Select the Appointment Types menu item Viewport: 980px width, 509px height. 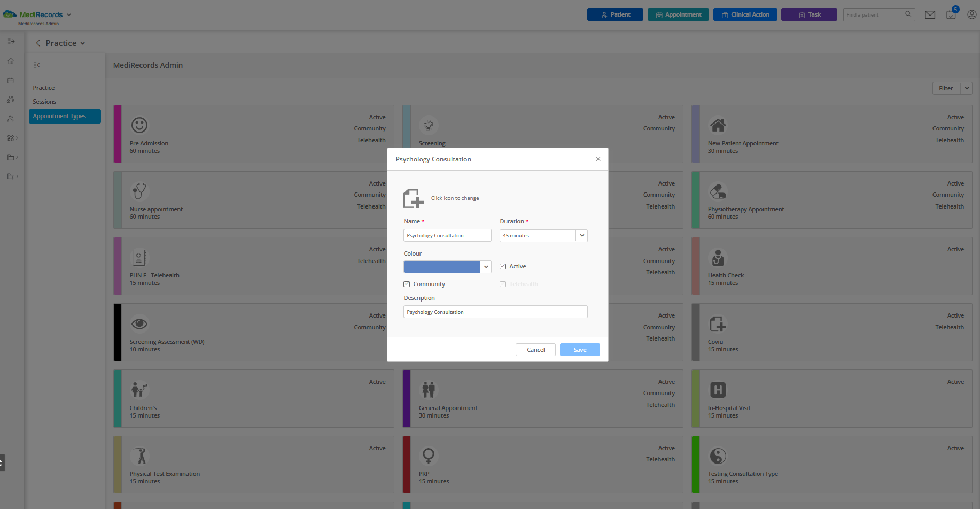(x=59, y=115)
